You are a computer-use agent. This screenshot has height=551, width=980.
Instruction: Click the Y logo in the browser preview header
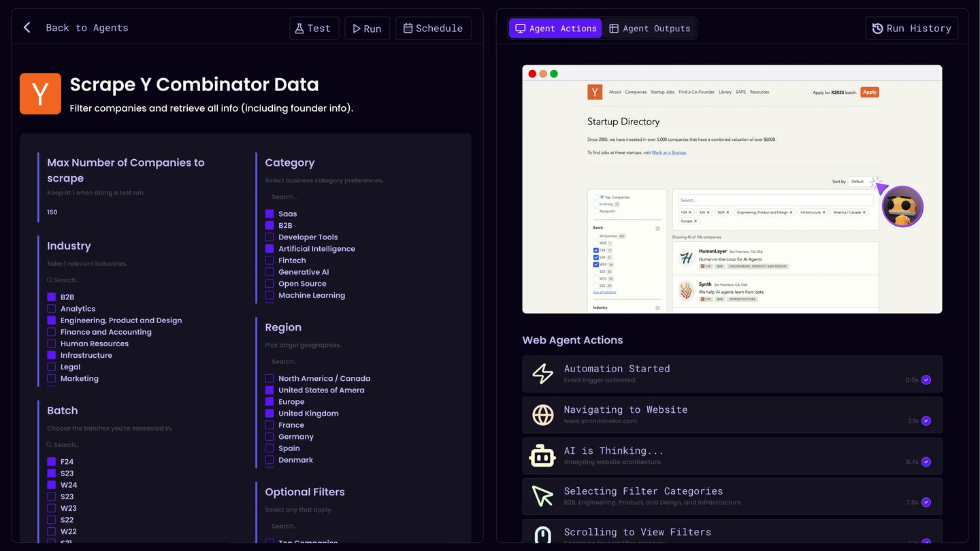595,92
